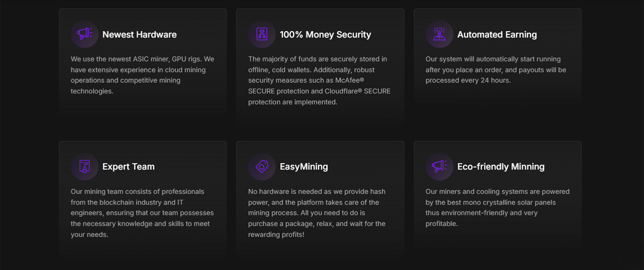The width and height of the screenshot is (644, 270).
Task: Click the megaphone icon beside Newest Hardware
Action: coord(85,34)
